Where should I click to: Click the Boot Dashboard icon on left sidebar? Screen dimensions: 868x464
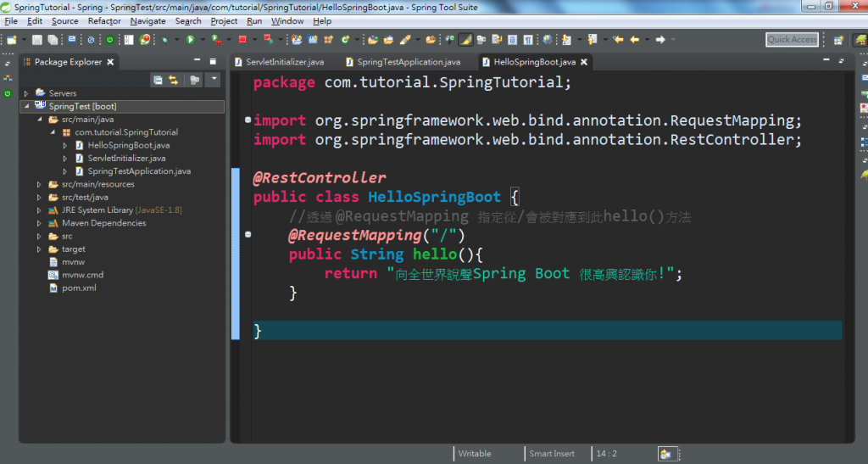pos(8,93)
